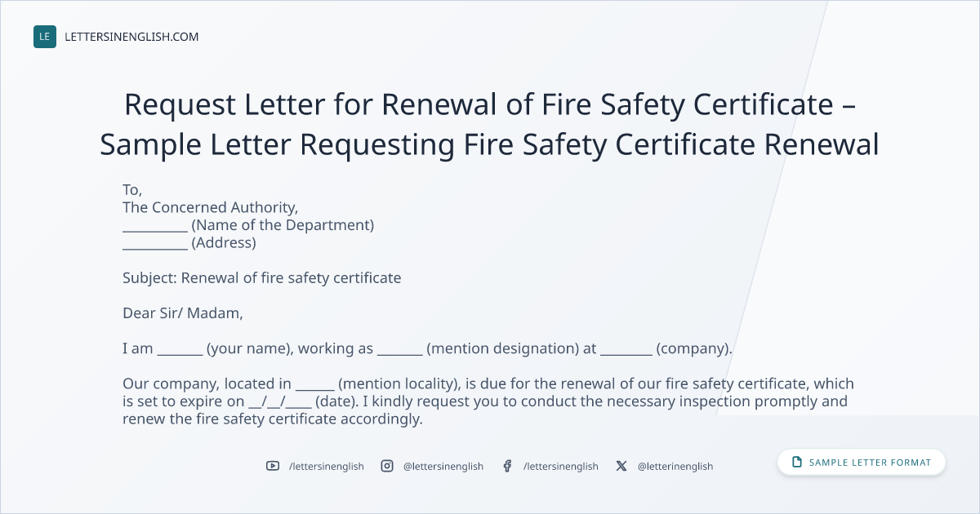Screen dimensions: 980x514
Task: Open the LETTERSINENGLISH.COM site link
Action: click(x=131, y=37)
